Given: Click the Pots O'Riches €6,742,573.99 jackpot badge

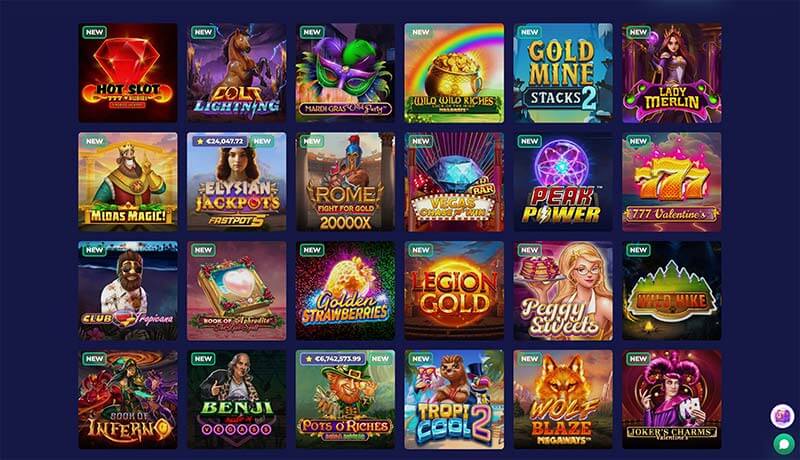Looking at the screenshot, I should click(333, 359).
